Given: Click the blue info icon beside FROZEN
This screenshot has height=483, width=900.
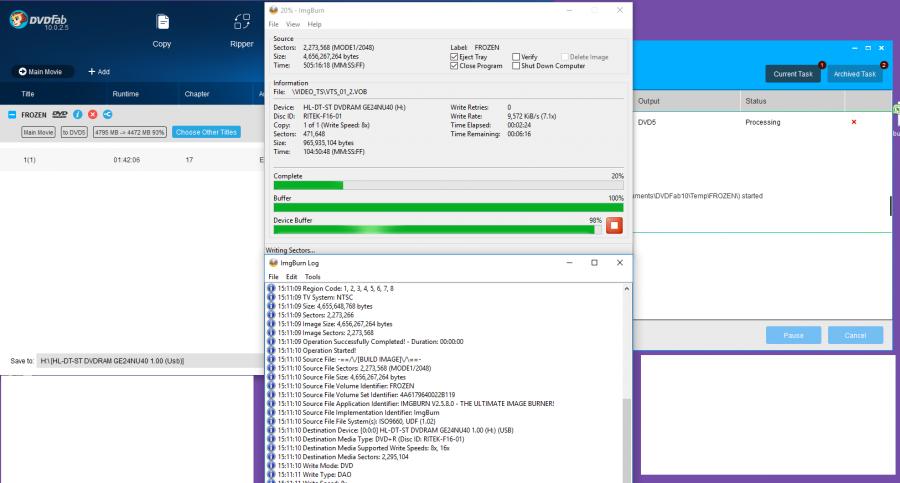Looking at the screenshot, I should [78, 115].
